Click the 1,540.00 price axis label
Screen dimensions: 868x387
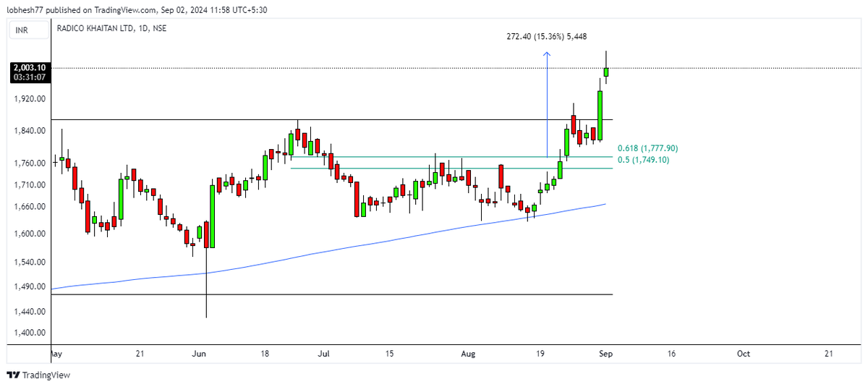click(x=31, y=263)
